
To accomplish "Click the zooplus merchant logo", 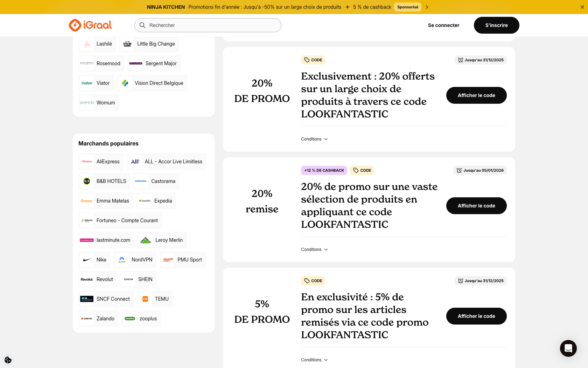I will click(x=129, y=319).
